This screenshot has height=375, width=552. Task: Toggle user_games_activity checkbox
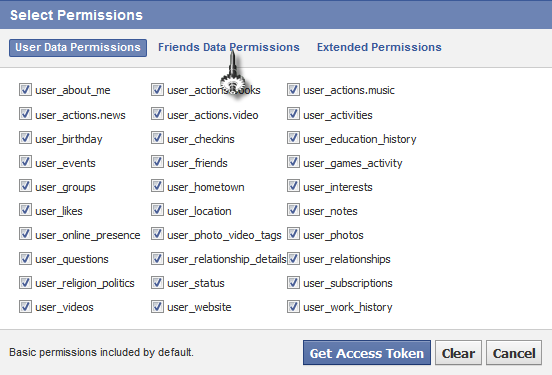[293, 162]
